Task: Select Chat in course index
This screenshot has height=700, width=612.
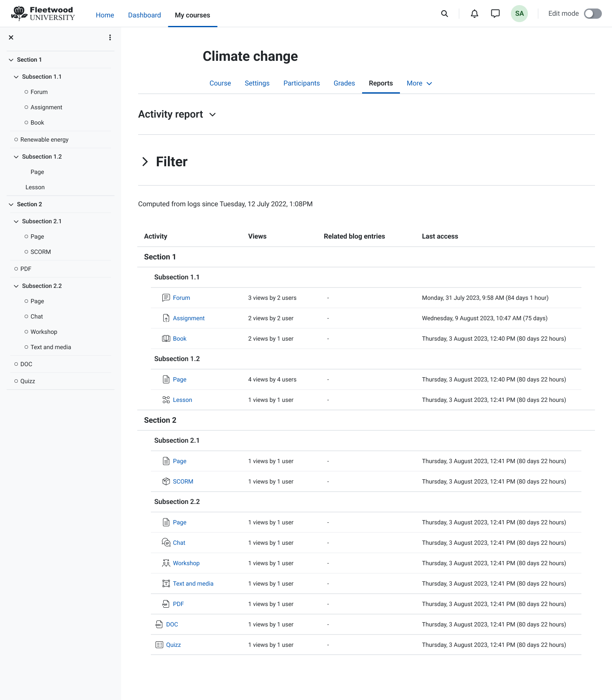Action: pos(37,316)
